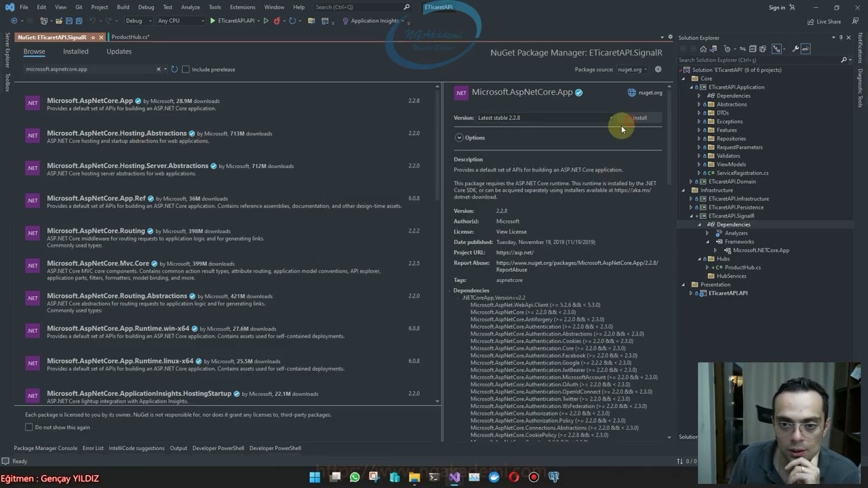Open pgAdmin elephant icon in taskbar

tap(554, 477)
